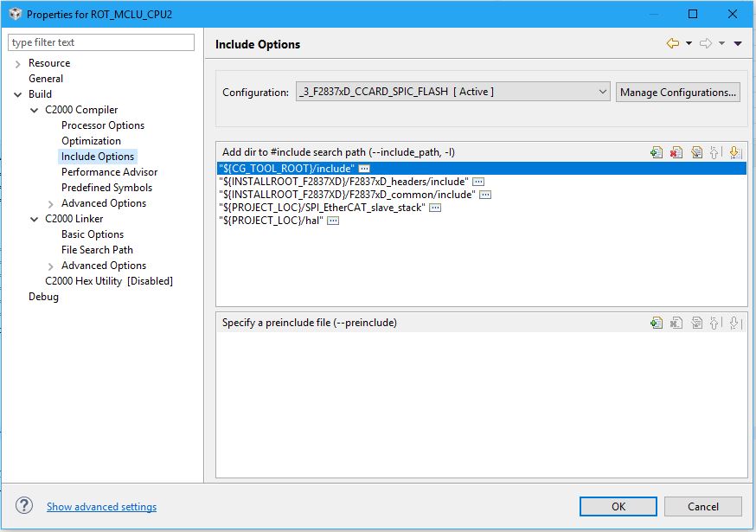Collapse the C2000 Compiler tree node

[34, 110]
